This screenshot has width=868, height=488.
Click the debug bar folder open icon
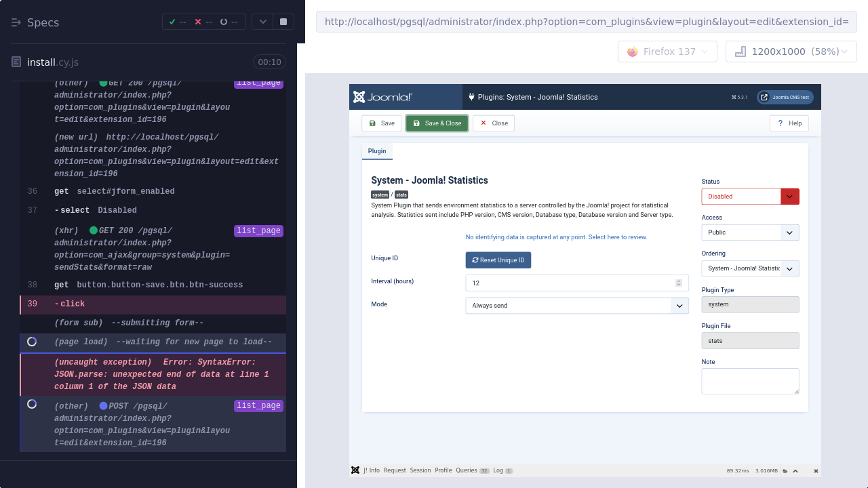click(785, 471)
